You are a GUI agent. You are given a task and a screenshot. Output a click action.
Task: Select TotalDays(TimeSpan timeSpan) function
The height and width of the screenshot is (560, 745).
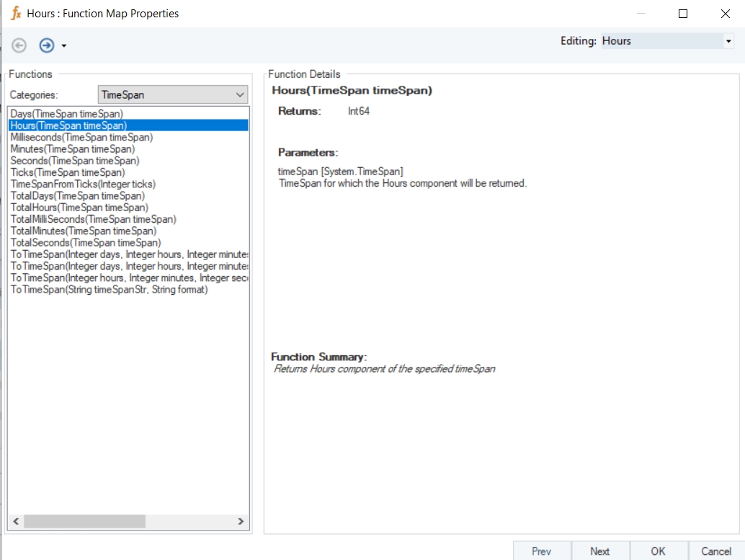tap(77, 196)
